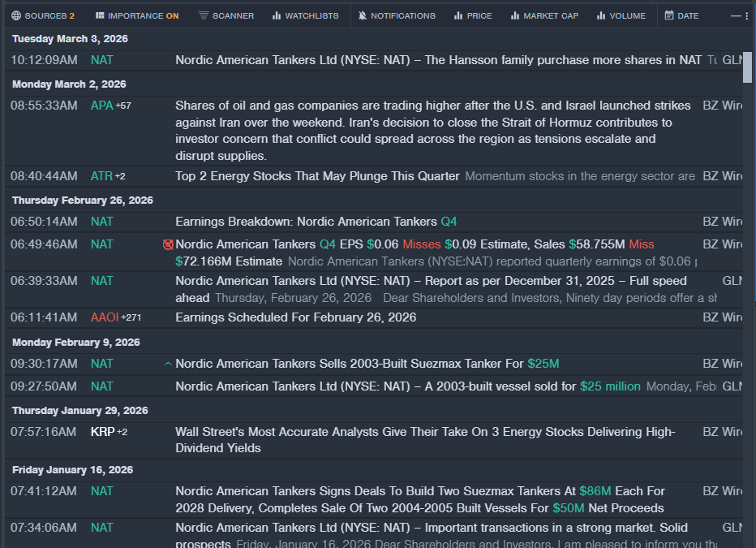Toggle the Notifications bell
Image resolution: width=756 pixels, height=548 pixels.
(x=396, y=15)
